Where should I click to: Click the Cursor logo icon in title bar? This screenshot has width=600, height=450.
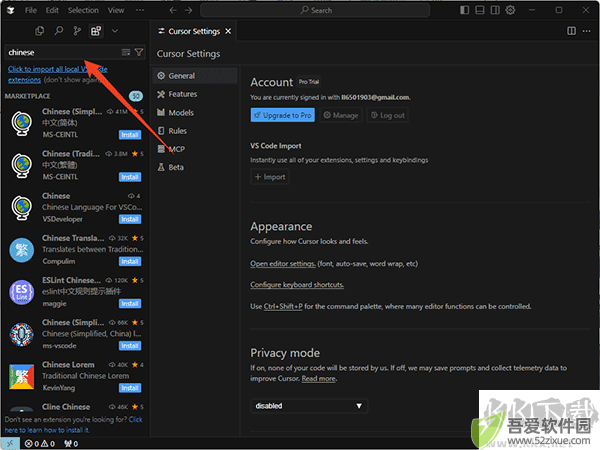point(10,10)
